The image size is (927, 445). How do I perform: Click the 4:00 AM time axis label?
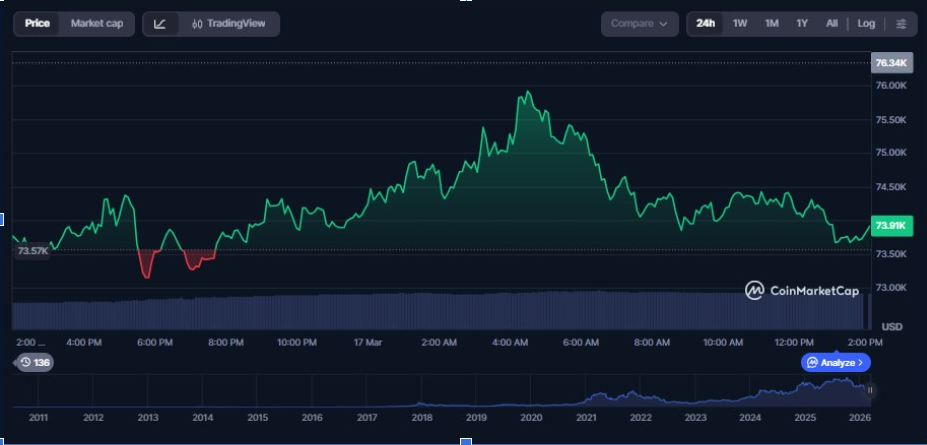coord(510,343)
